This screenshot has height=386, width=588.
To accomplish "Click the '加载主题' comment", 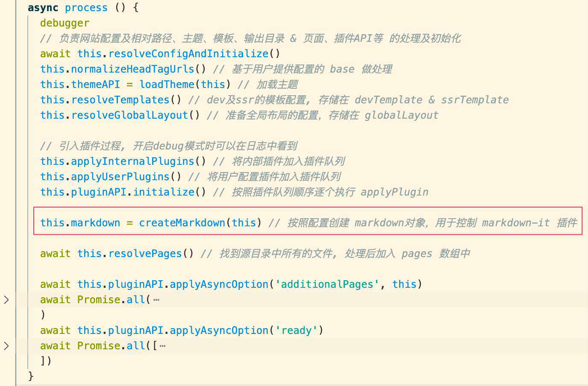I will click(268, 85).
